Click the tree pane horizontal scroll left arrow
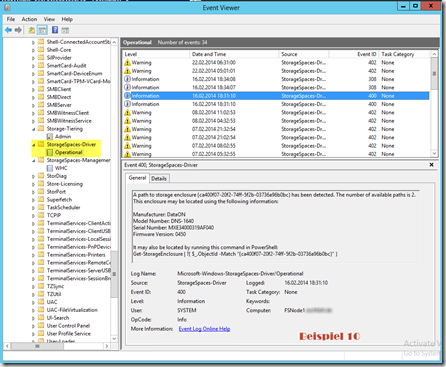 point(7,346)
